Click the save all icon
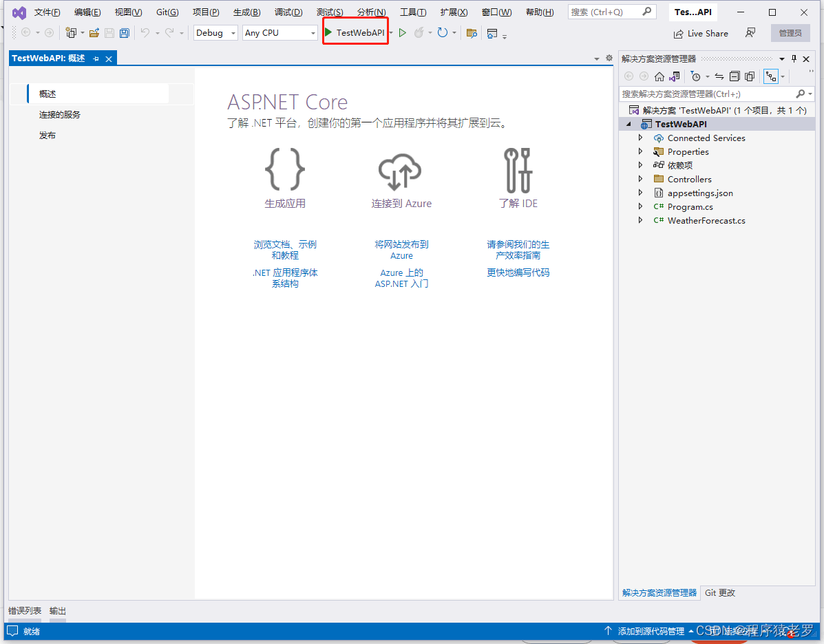824x644 pixels. pos(125,33)
